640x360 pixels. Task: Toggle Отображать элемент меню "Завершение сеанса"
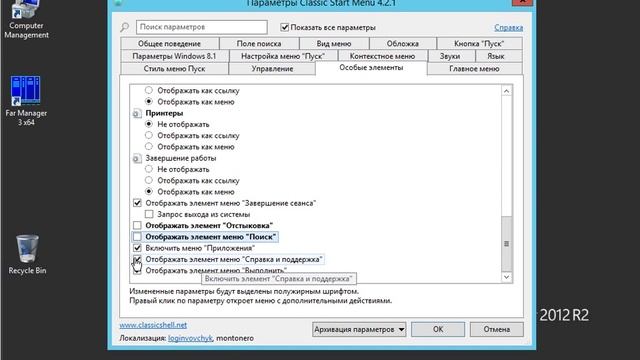(x=137, y=203)
